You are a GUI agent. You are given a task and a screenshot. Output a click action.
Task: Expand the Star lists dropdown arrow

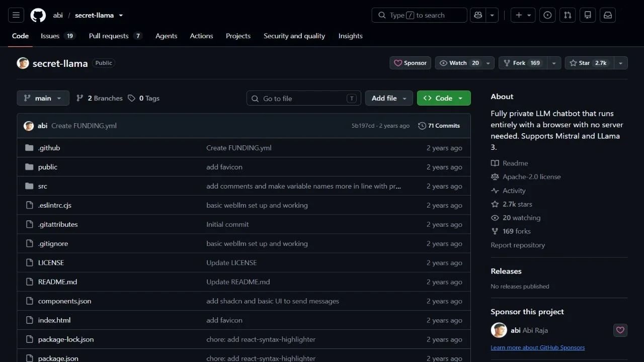point(621,63)
